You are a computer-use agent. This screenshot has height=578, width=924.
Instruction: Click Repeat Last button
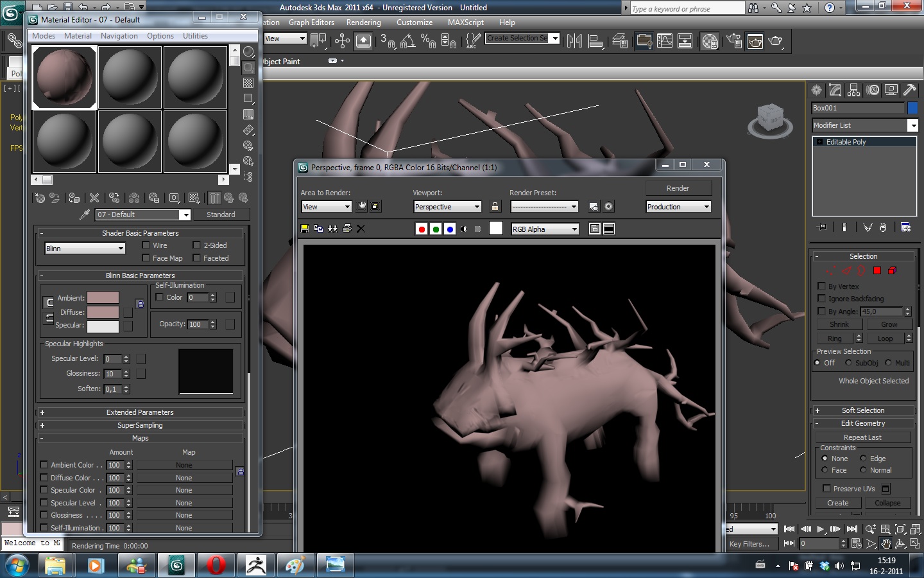click(x=862, y=437)
